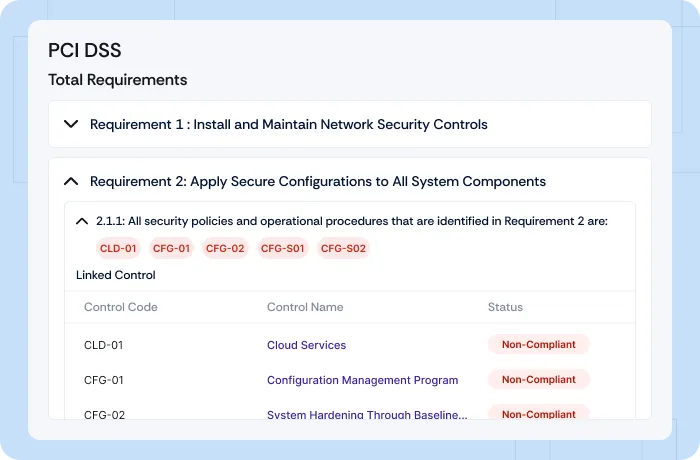Click Non-Compliant status badge for CLD-01

click(538, 345)
